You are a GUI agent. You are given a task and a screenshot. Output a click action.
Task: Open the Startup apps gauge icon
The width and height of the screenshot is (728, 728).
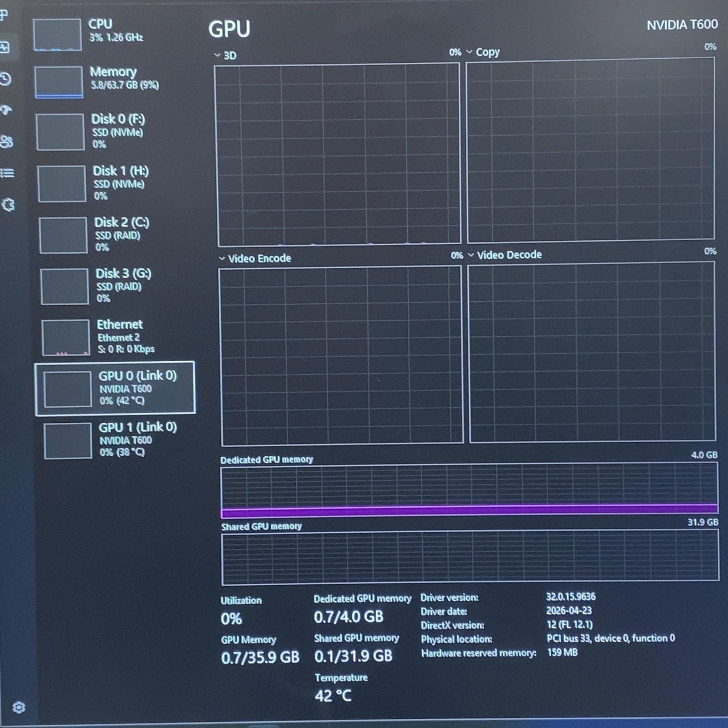point(6,110)
